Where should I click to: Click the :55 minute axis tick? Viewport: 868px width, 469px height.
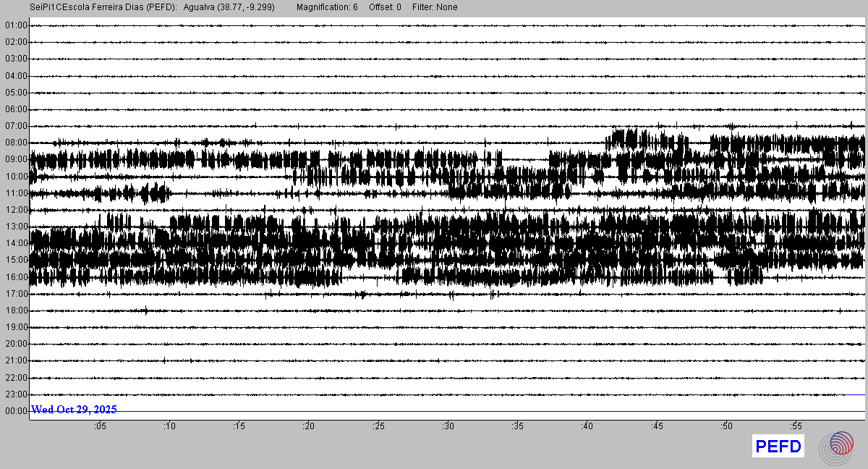tap(796, 426)
